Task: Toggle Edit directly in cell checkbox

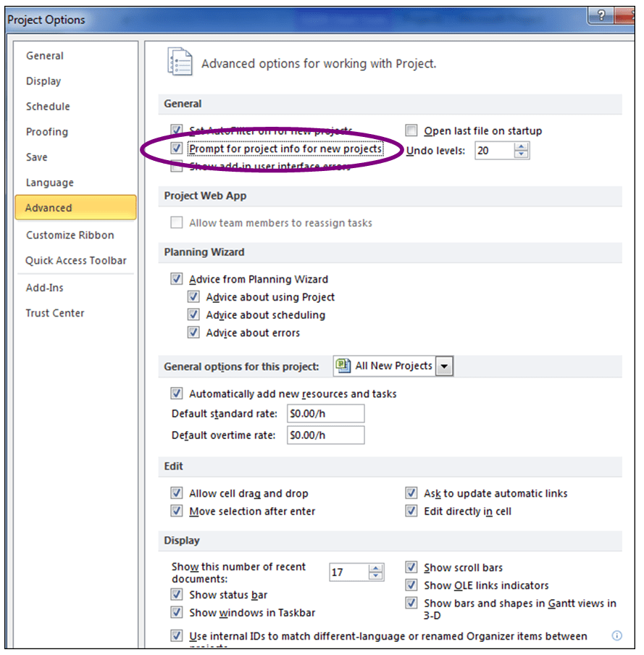Action: (x=411, y=511)
